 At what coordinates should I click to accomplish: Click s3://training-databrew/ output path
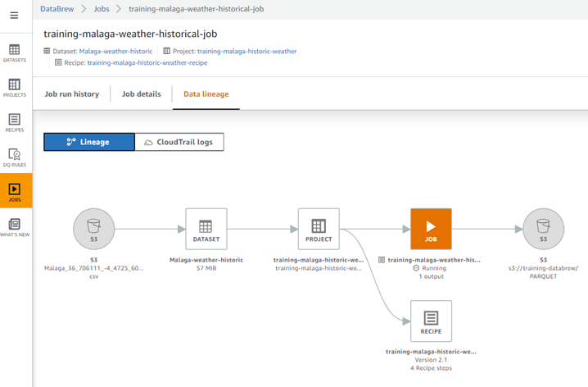tap(544, 268)
